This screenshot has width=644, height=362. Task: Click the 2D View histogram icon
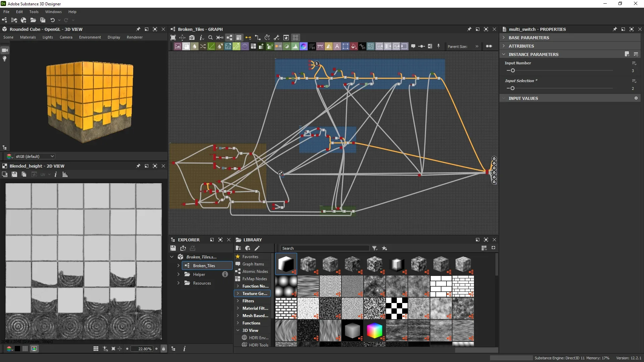[65, 175]
